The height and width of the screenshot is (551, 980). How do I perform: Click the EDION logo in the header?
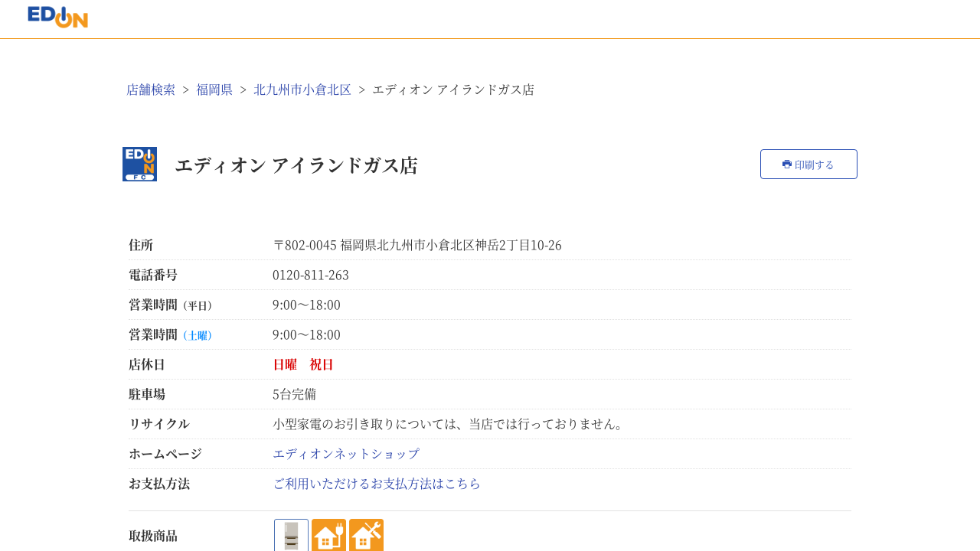coord(58,17)
